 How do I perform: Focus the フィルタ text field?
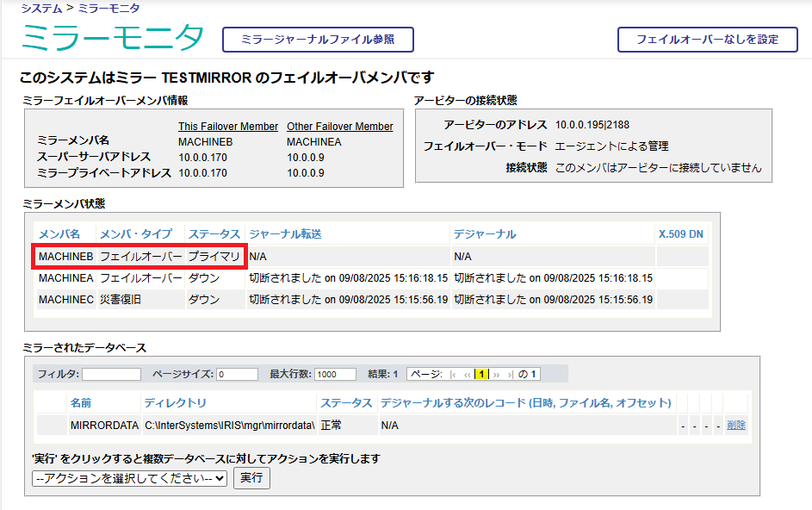(x=111, y=375)
